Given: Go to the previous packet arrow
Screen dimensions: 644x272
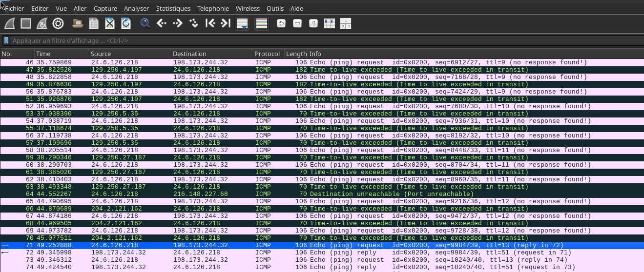Looking at the screenshot, I should pyautogui.click(x=162, y=23).
